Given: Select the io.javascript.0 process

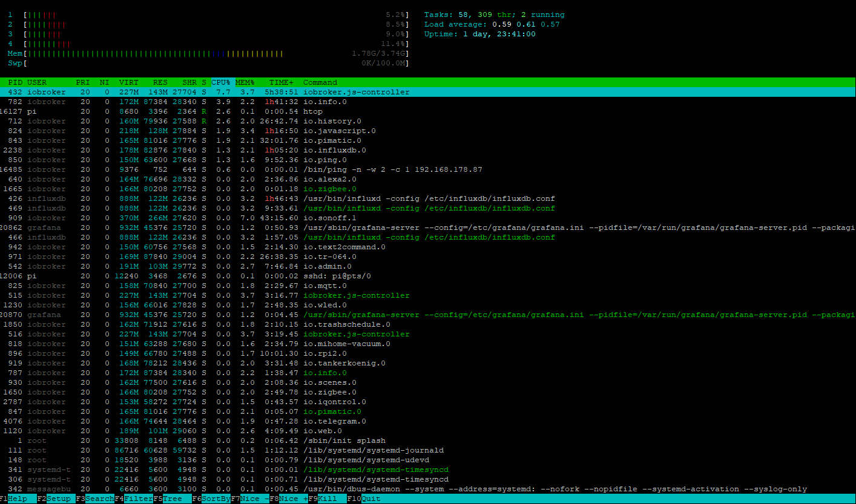Looking at the screenshot, I should tap(428, 131).
